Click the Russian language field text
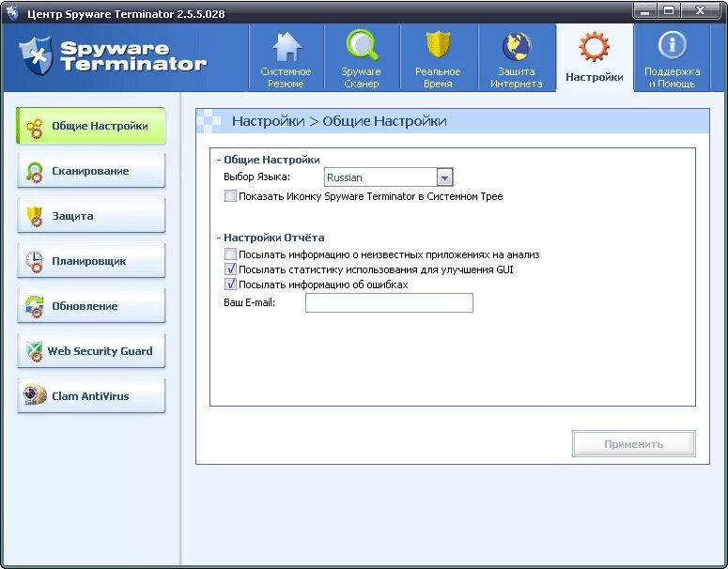This screenshot has width=728, height=569. point(345,177)
